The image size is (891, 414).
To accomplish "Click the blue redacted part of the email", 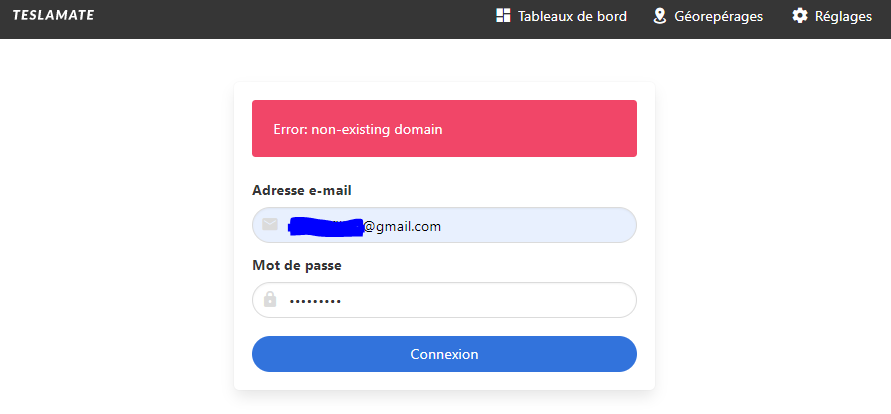I will tap(325, 227).
